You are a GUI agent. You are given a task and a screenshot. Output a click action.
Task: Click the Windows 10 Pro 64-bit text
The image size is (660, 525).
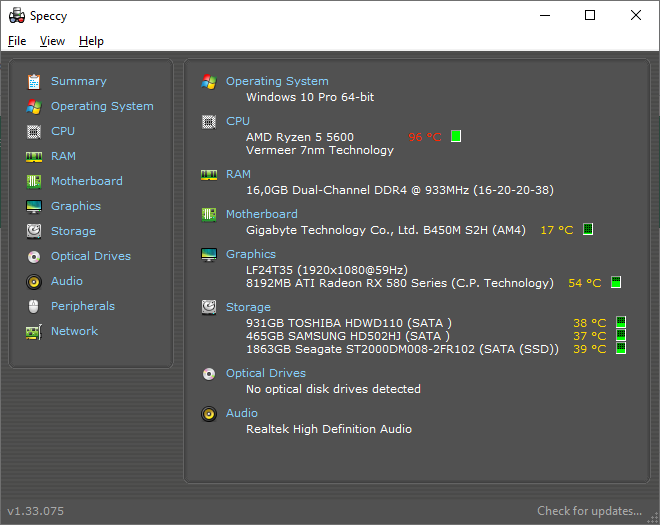pyautogui.click(x=310, y=97)
